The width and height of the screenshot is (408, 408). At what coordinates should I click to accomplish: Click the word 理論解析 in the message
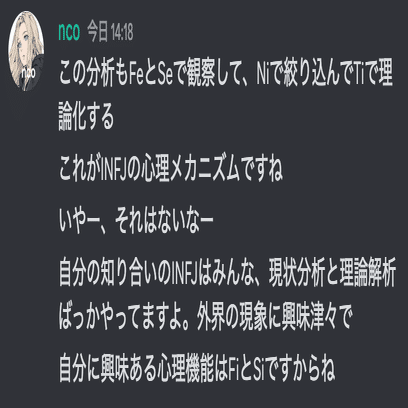click(367, 275)
